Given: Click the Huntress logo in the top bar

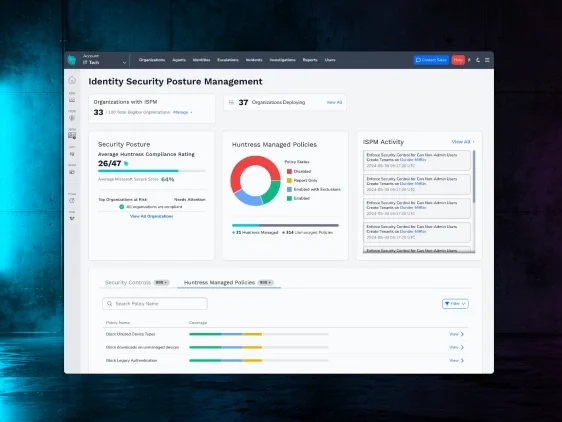Looking at the screenshot, I should [x=72, y=60].
